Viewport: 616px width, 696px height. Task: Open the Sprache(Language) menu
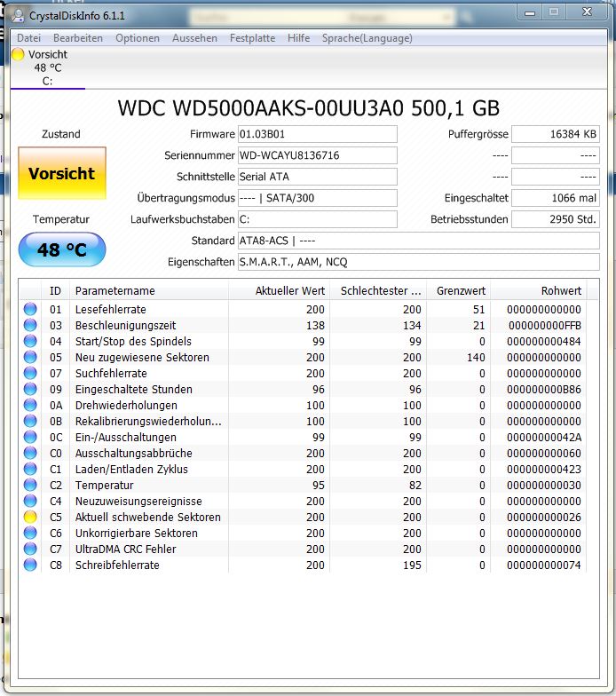(367, 38)
